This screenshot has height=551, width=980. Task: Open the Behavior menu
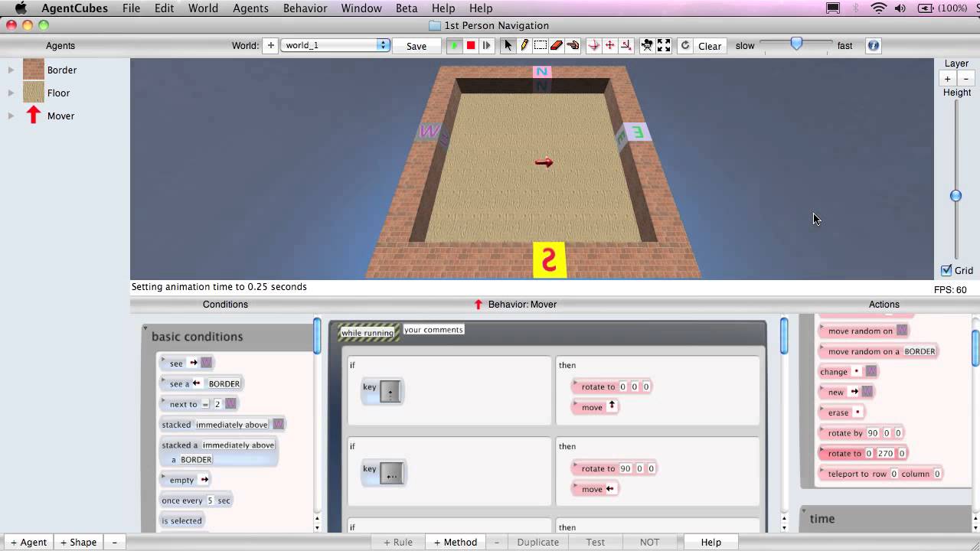click(305, 8)
